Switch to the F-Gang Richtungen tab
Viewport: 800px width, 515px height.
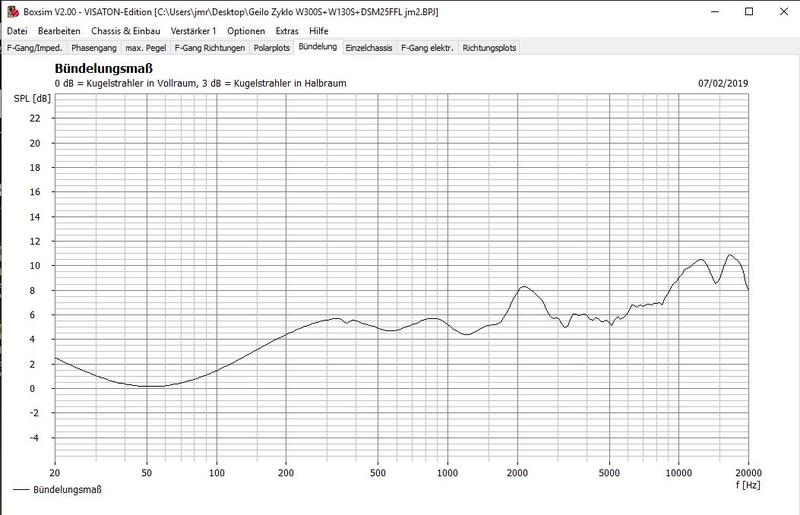click(210, 47)
